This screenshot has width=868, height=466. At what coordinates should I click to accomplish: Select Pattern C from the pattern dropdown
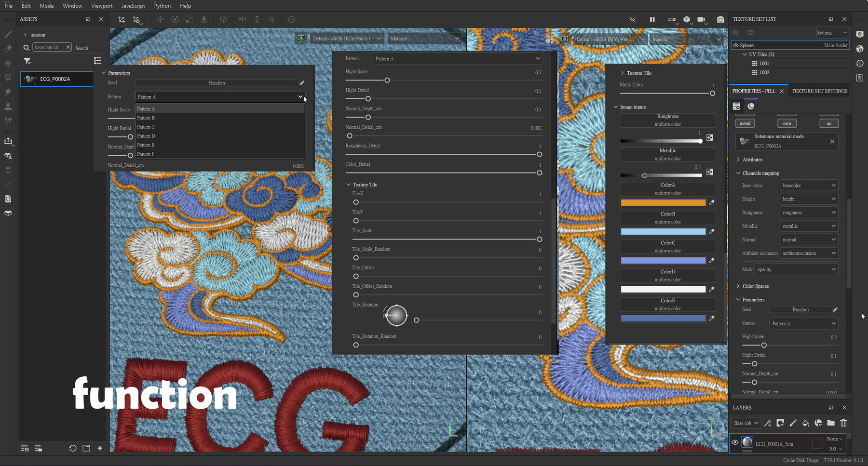[x=146, y=127]
